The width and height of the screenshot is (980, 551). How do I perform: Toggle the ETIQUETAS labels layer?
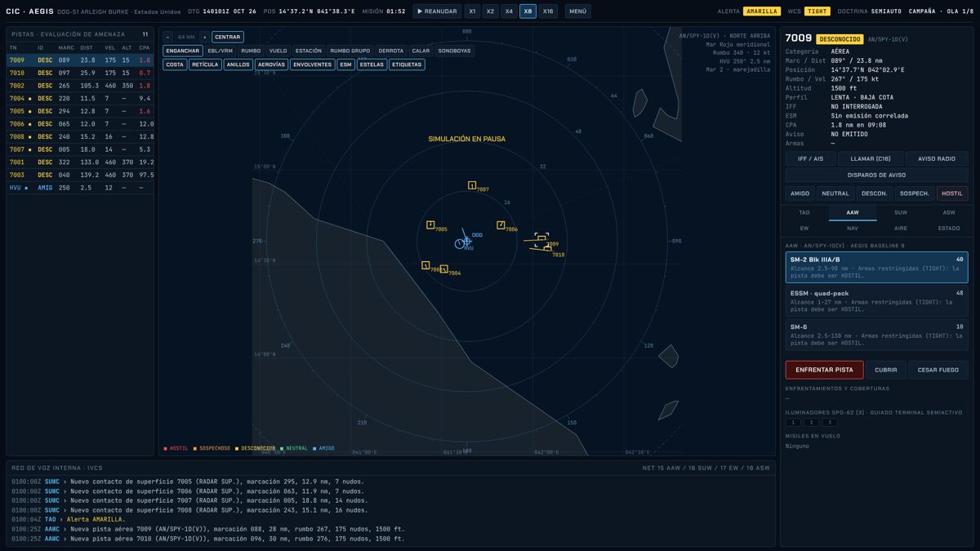(x=407, y=64)
